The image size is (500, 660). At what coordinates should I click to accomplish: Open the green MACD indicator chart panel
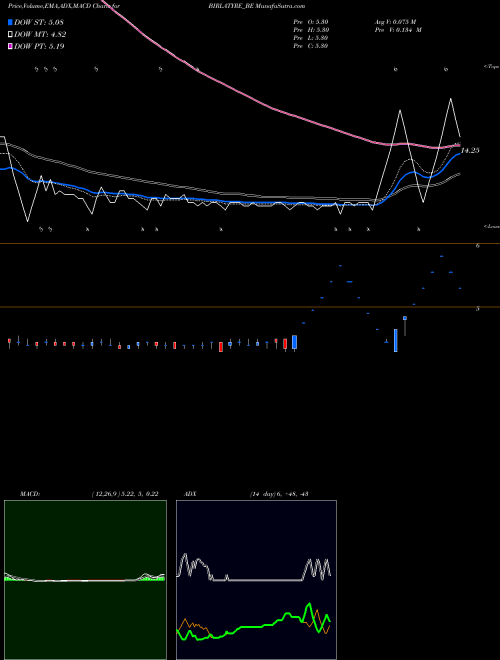click(85, 580)
